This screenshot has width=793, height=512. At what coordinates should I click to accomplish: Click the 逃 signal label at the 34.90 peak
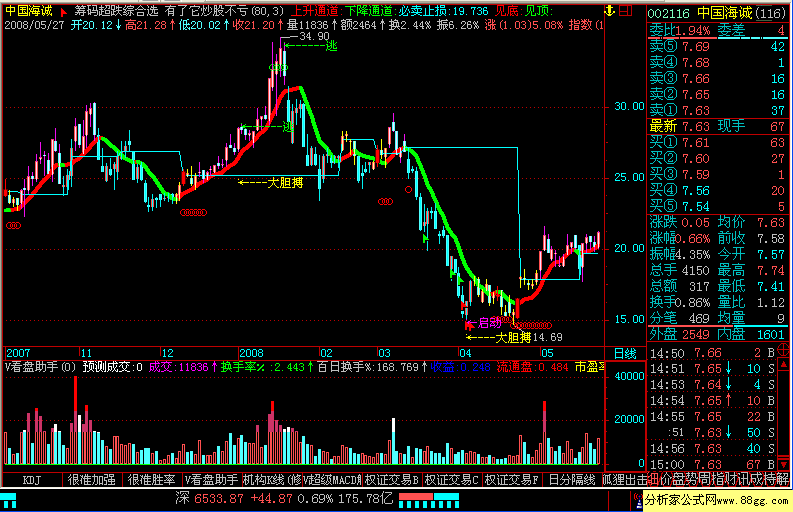(331, 46)
